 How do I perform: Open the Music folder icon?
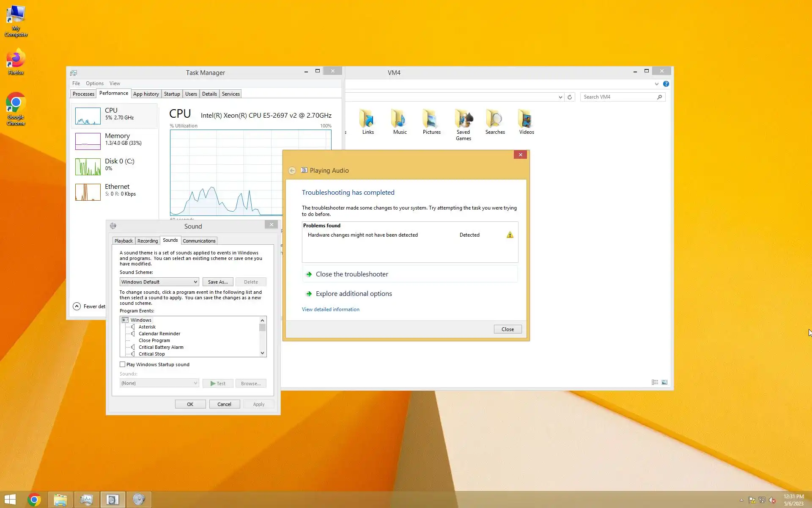[x=399, y=119]
